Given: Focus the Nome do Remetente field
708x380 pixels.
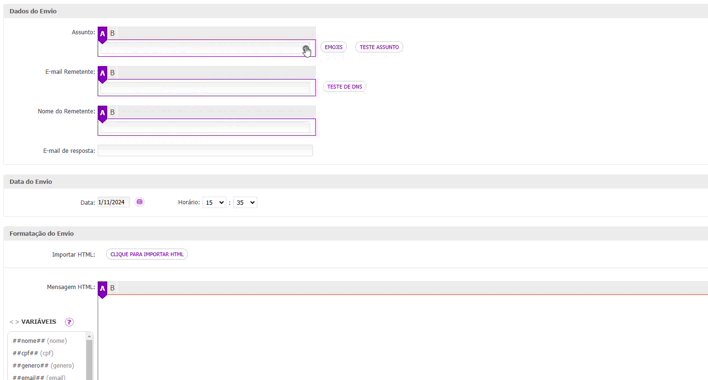Looking at the screenshot, I should [x=206, y=127].
